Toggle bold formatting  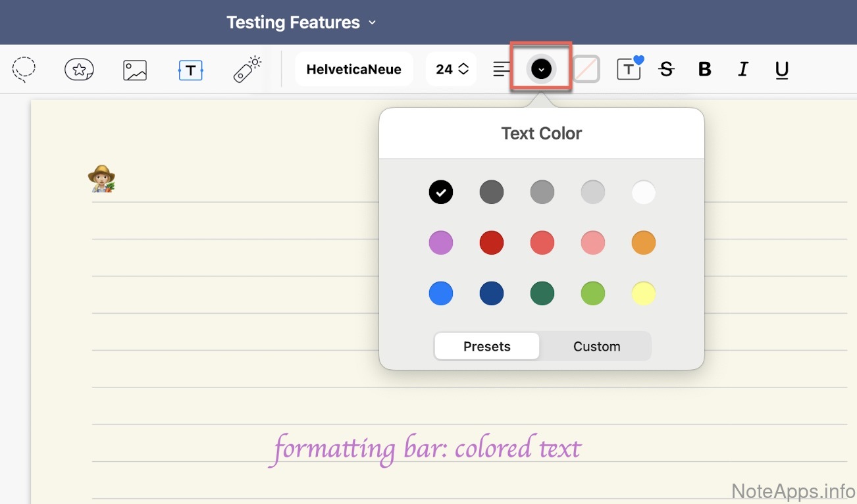click(704, 69)
